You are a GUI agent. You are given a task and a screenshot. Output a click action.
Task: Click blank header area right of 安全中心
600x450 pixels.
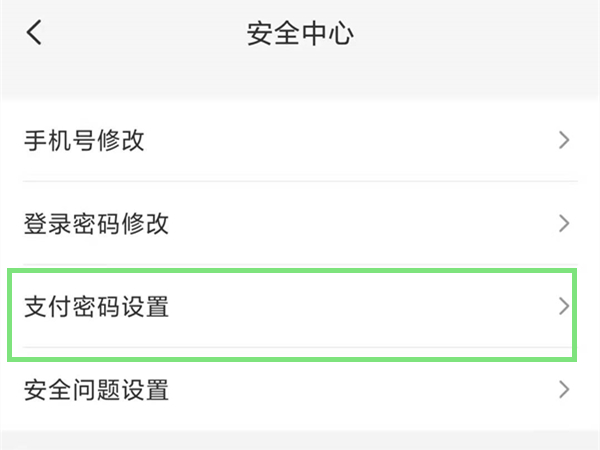coord(480,34)
